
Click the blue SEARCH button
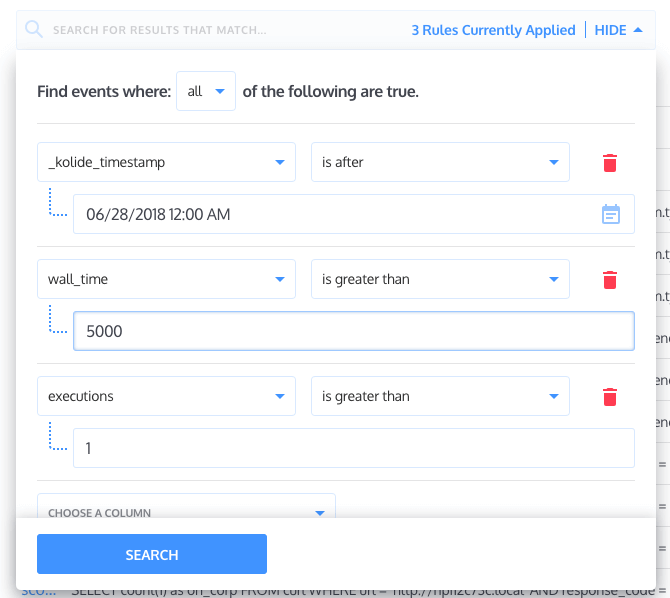pyautogui.click(x=152, y=554)
